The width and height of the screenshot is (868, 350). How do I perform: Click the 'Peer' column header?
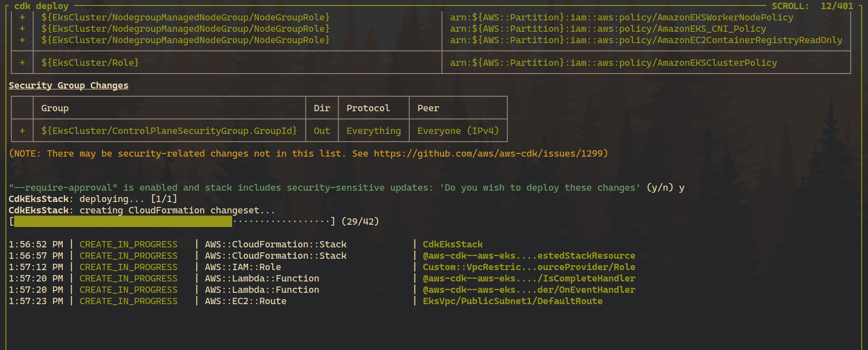point(428,108)
